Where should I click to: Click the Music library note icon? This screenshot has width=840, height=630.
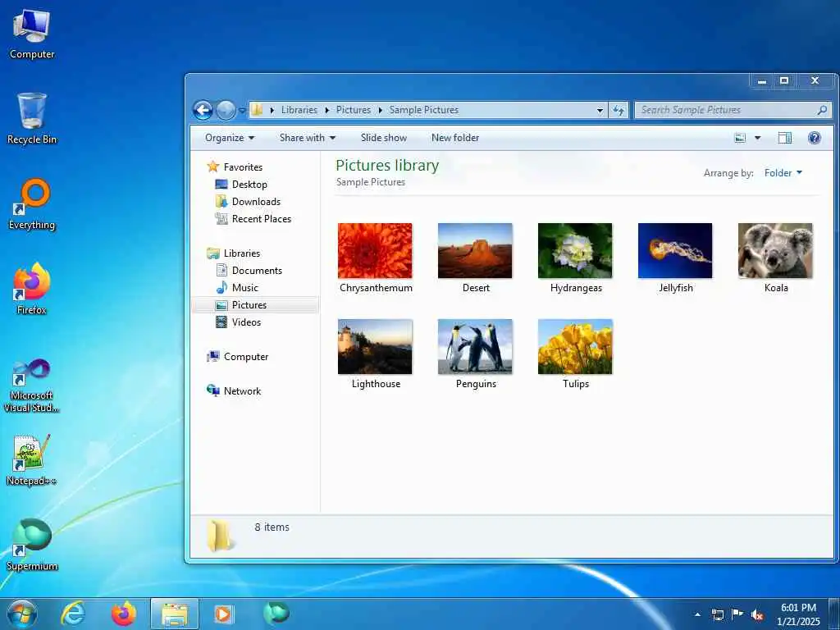click(221, 288)
